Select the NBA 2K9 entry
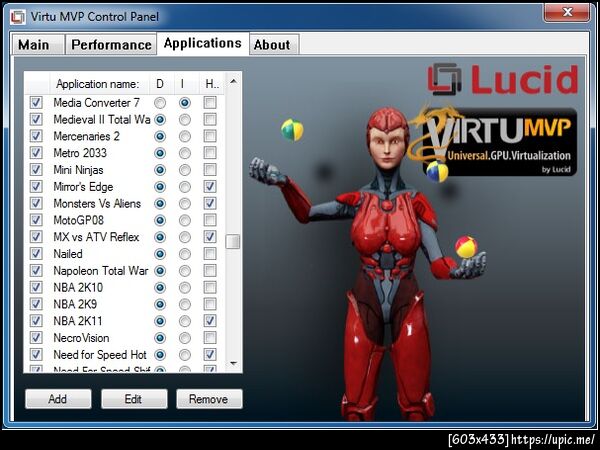Screen dimensions: 600x450 click(x=75, y=304)
